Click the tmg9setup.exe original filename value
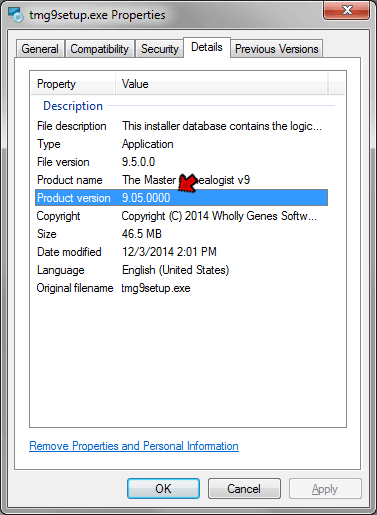 [156, 288]
